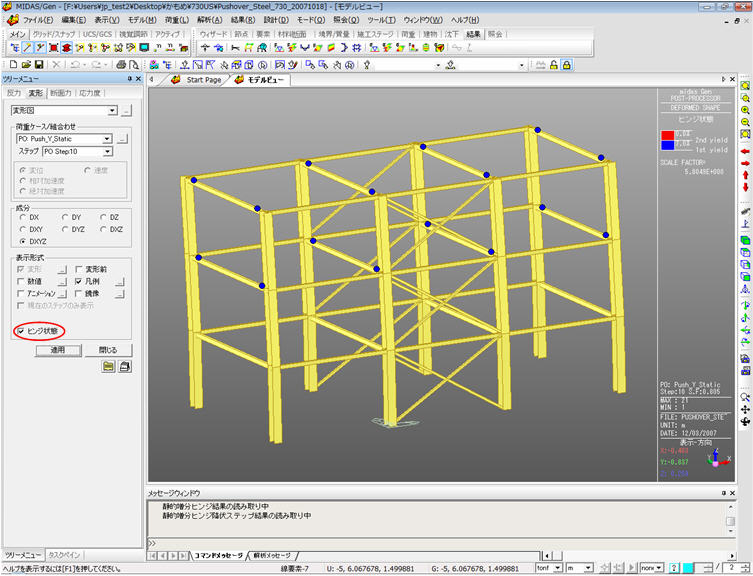Click the blue 1st yield legend swatch
This screenshot has height=576, width=753.
pyautogui.click(x=668, y=145)
